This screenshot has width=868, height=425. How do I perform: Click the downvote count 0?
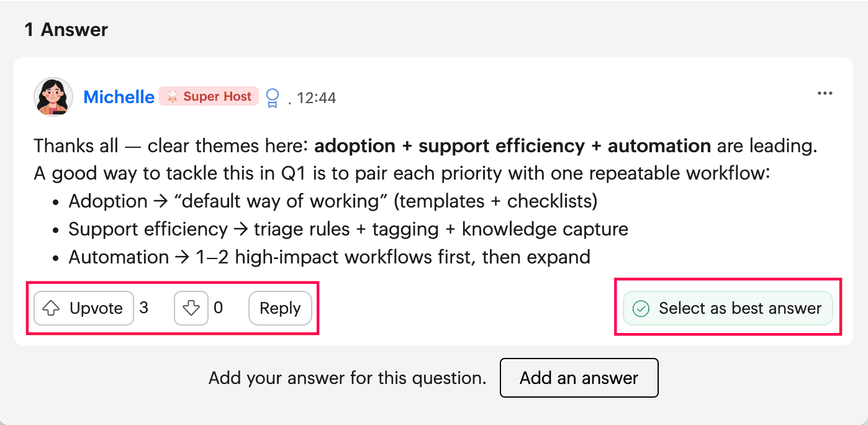coord(218,308)
